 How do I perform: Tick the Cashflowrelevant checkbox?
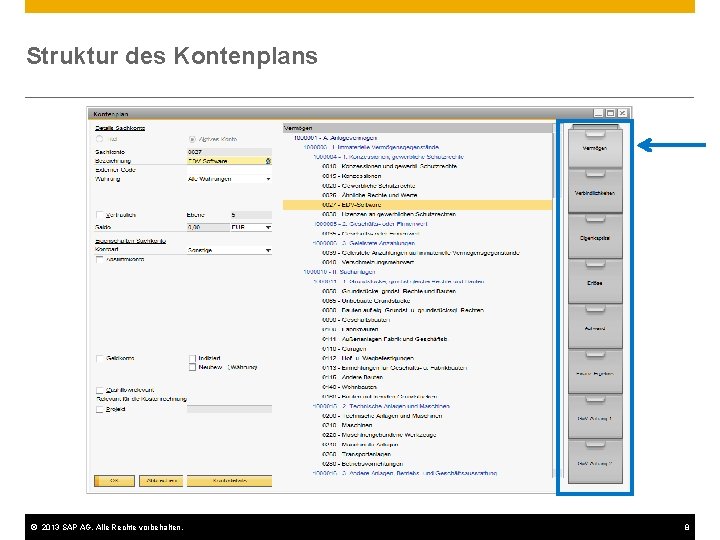[100, 390]
